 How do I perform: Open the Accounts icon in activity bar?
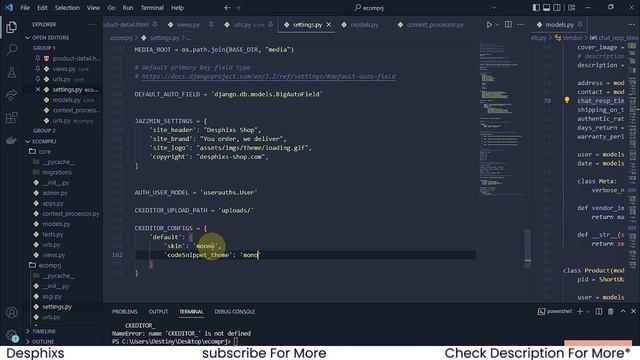pyautogui.click(x=11, y=313)
